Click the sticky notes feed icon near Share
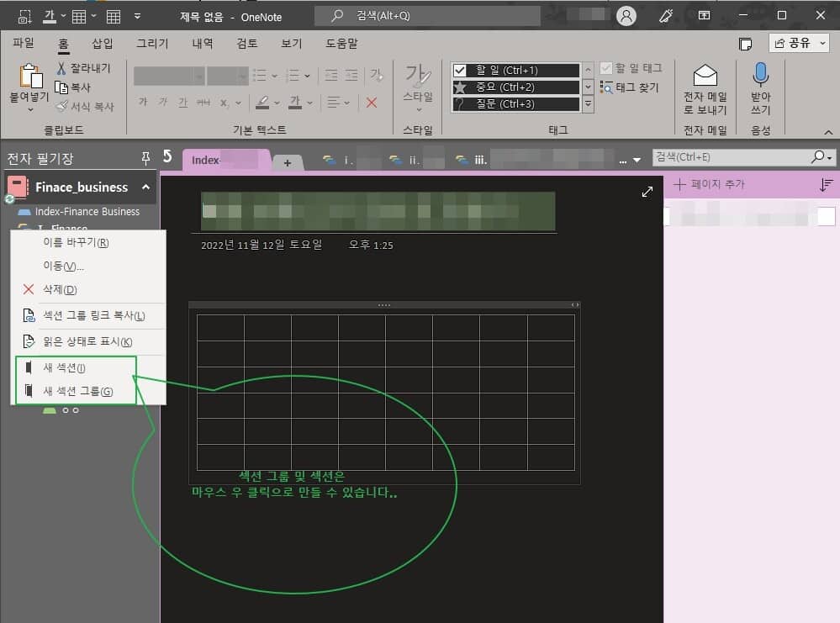The height and width of the screenshot is (623, 840). (745, 44)
